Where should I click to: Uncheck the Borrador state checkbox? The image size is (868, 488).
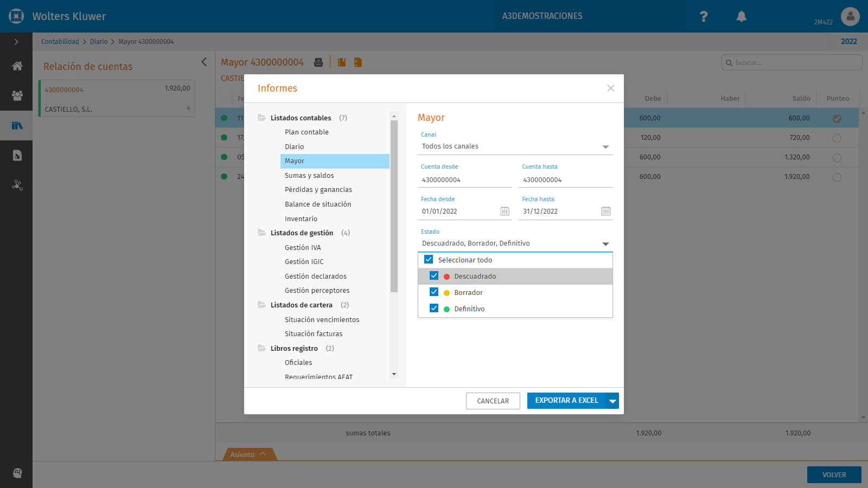pyautogui.click(x=434, y=292)
